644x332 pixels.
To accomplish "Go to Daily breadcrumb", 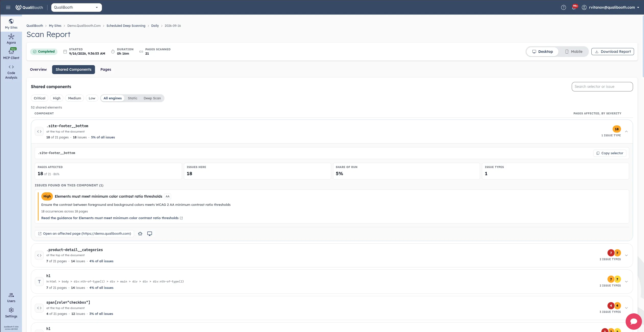I will pyautogui.click(x=155, y=26).
